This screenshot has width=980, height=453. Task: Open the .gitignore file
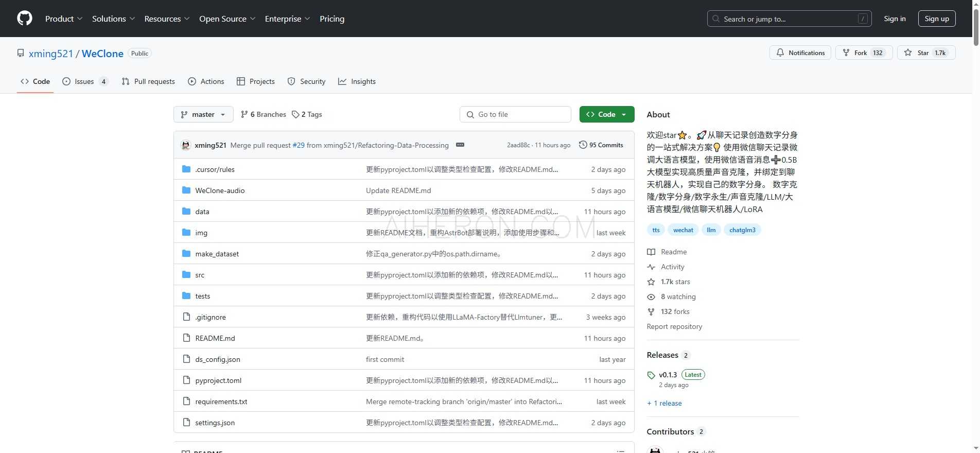211,317
